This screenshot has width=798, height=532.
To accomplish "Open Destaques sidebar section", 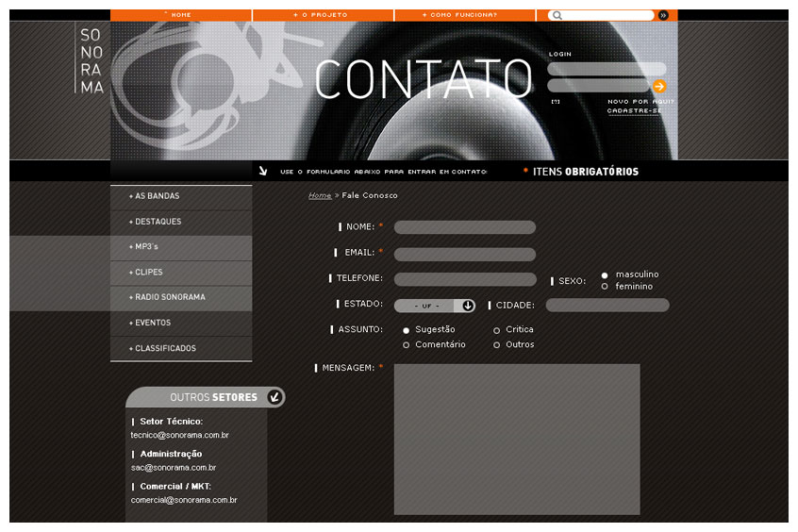I will [x=181, y=223].
